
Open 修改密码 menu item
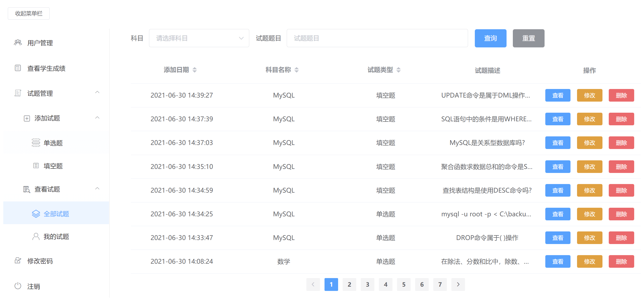tap(56, 261)
